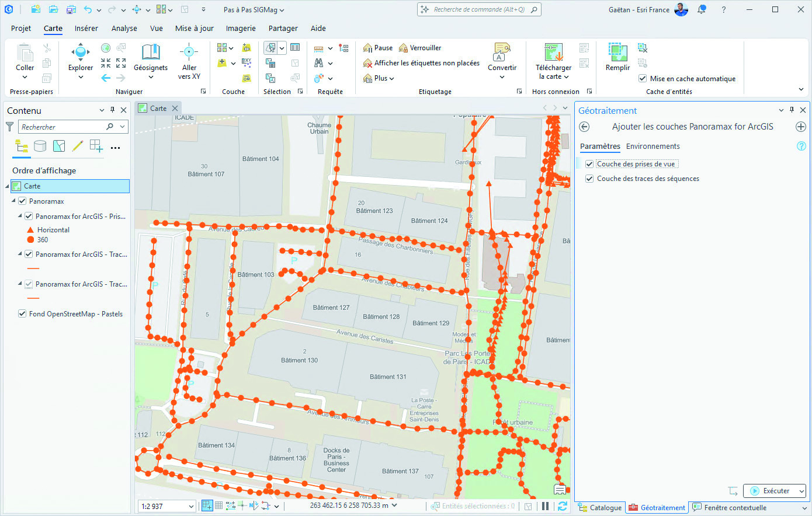The image size is (812, 516).
Task: Click the Aller vers XY tool
Action: pyautogui.click(x=189, y=61)
